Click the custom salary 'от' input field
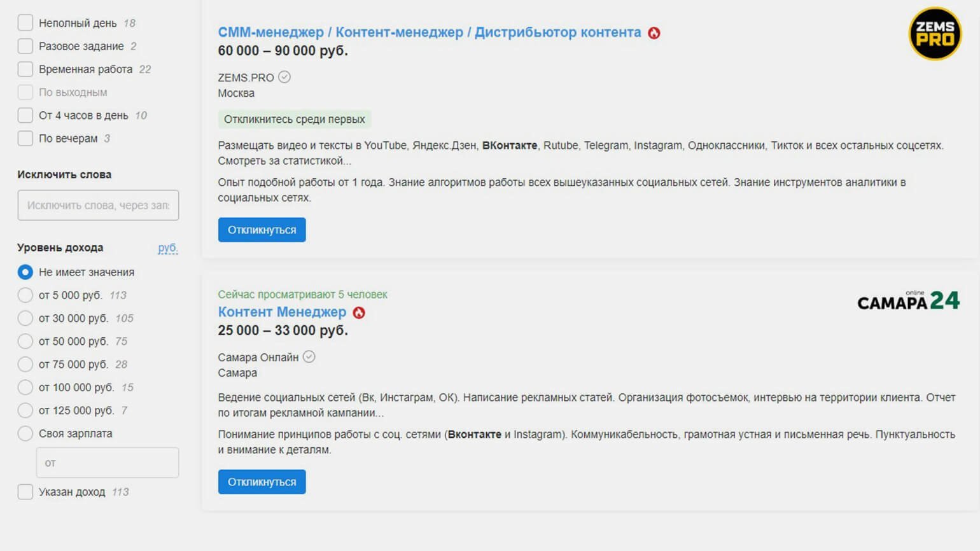This screenshot has width=980, height=551. coord(108,463)
